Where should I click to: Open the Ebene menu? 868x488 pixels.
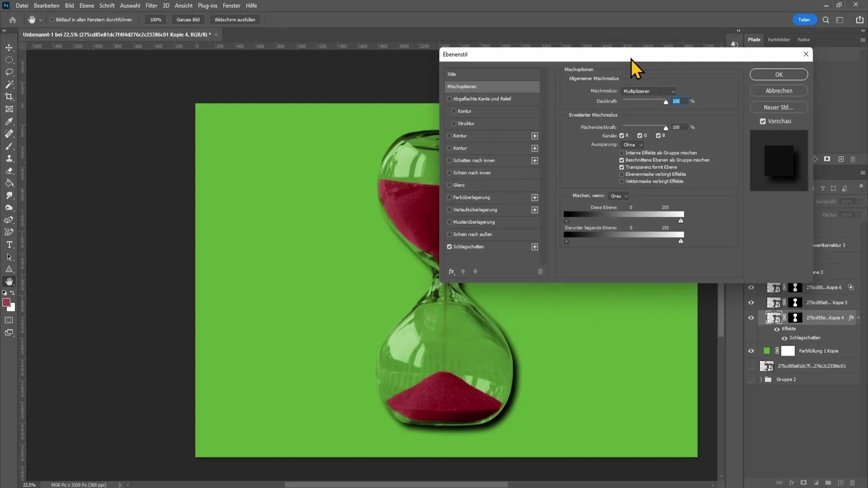coord(87,5)
